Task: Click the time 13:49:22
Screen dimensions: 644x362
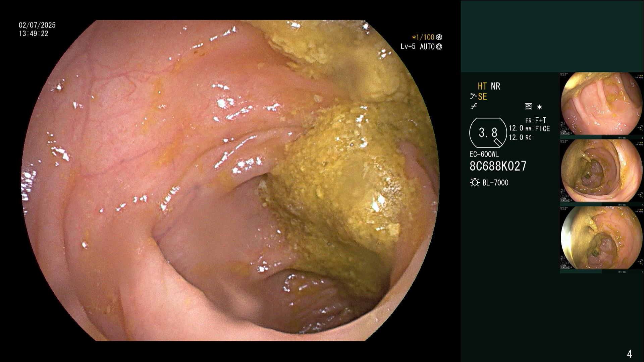Action: [x=34, y=34]
